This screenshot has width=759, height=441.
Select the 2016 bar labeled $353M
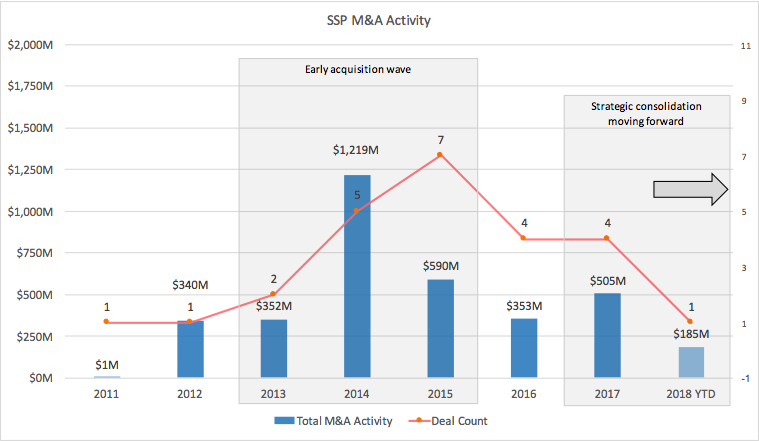point(523,348)
